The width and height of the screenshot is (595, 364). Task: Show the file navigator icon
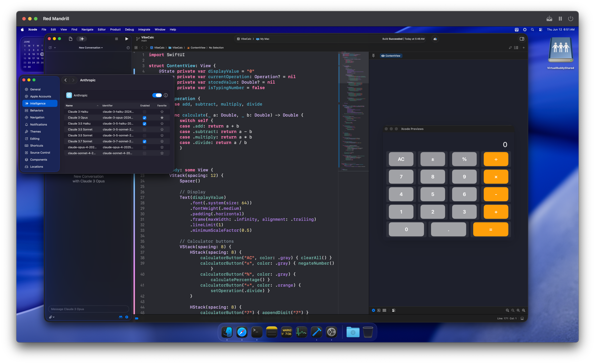tap(70, 39)
